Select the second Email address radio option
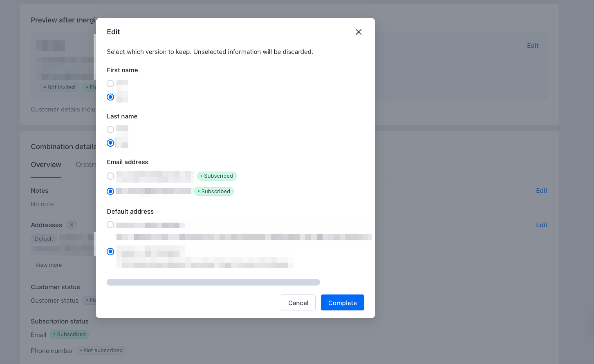This screenshot has width=594, height=364. 110,191
